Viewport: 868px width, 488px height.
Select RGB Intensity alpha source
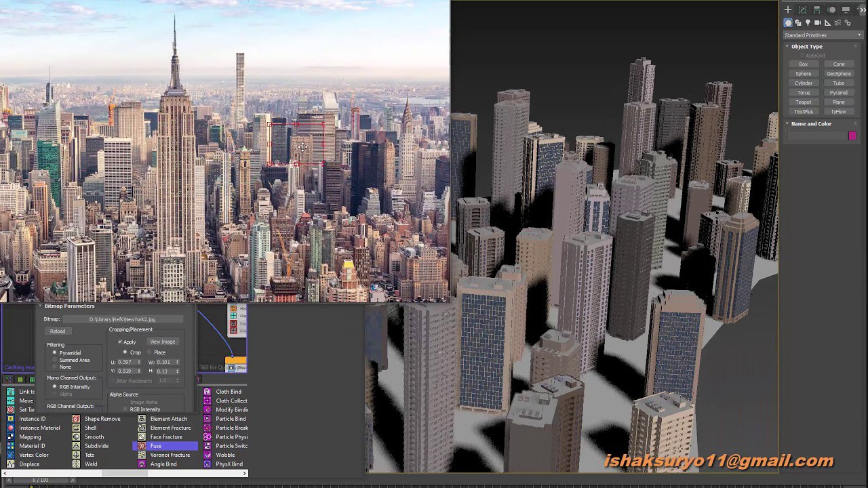(x=125, y=409)
